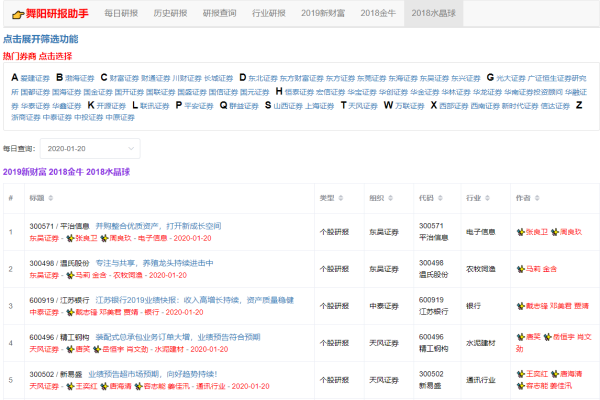Click star icon before 周良玖 in 作者 column

pyautogui.click(x=555, y=232)
